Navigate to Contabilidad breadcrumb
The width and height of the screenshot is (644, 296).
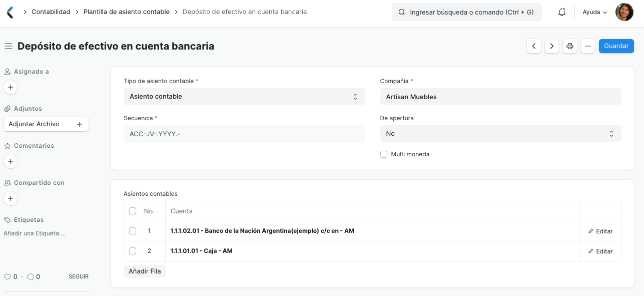click(51, 12)
